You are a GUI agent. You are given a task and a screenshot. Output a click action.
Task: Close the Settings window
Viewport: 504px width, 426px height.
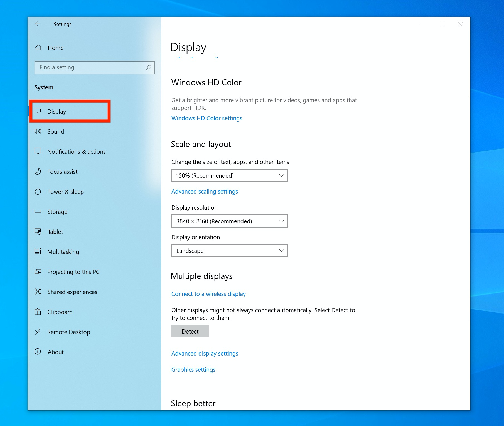point(460,24)
